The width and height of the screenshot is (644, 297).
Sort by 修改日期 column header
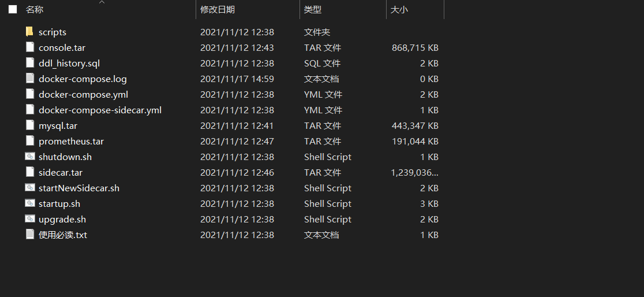pos(218,10)
